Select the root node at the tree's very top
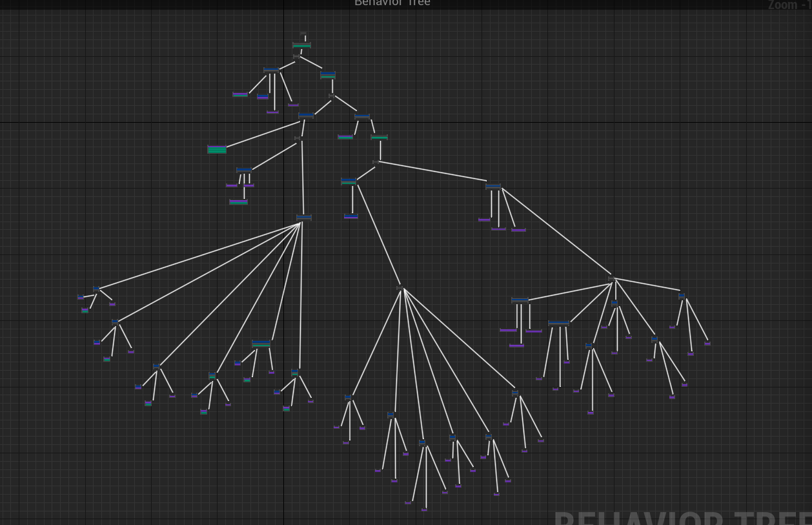 (x=303, y=34)
